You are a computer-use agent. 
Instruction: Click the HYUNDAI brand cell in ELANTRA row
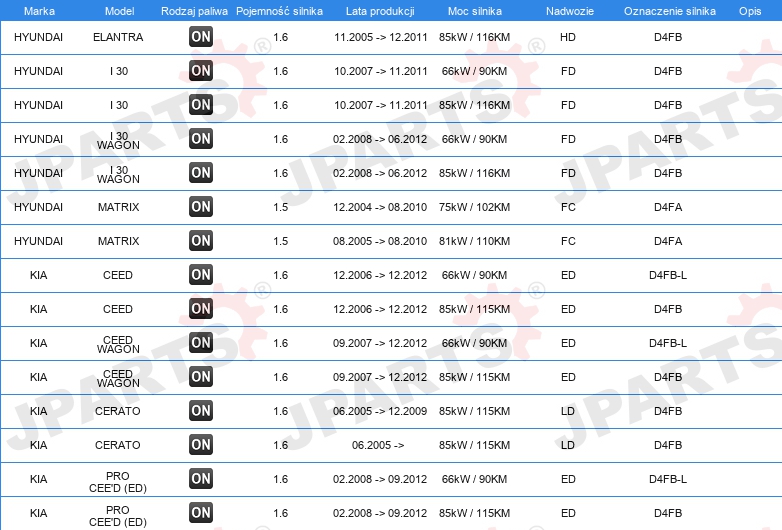coord(38,37)
